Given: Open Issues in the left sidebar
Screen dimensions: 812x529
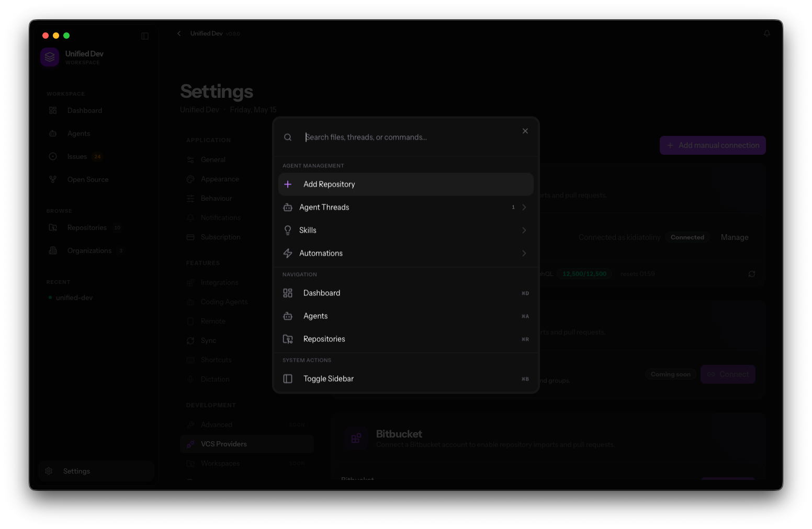Looking at the screenshot, I should click(96, 157).
